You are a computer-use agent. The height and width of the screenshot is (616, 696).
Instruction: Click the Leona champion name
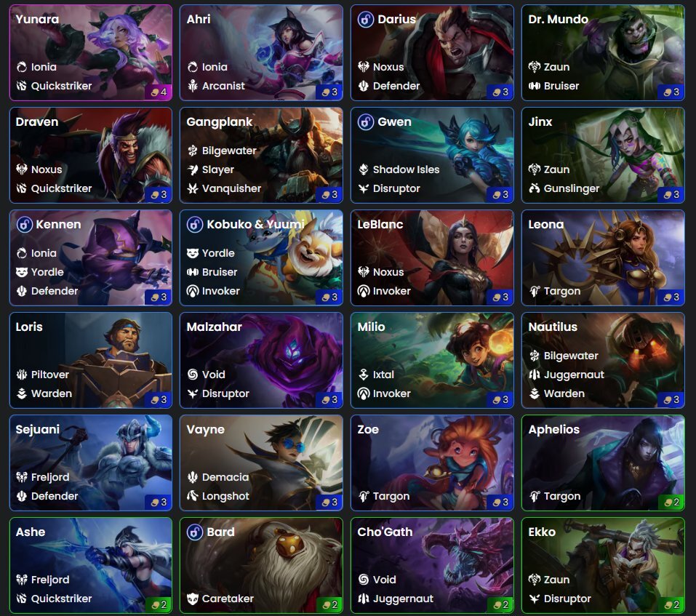545,224
